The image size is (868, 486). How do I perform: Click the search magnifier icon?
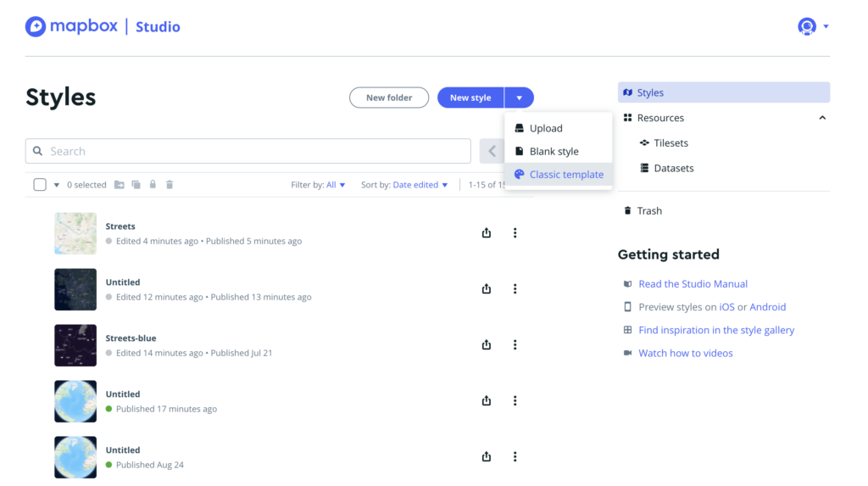tap(37, 151)
